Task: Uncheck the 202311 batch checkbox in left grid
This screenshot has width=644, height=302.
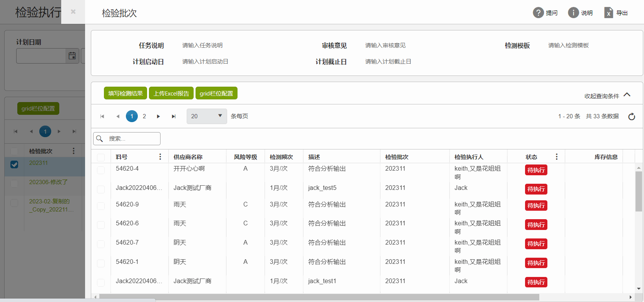Action: point(14,164)
